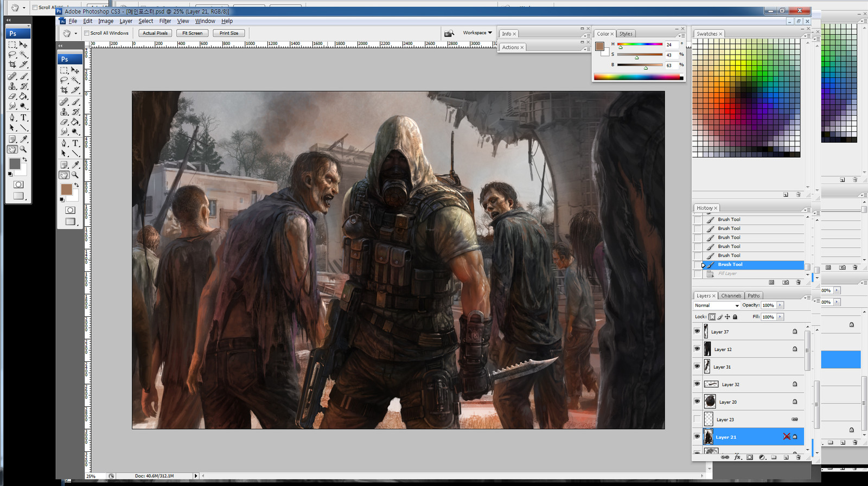Select the Eraser tool in the front toolbox
868x486 pixels.
(64, 121)
